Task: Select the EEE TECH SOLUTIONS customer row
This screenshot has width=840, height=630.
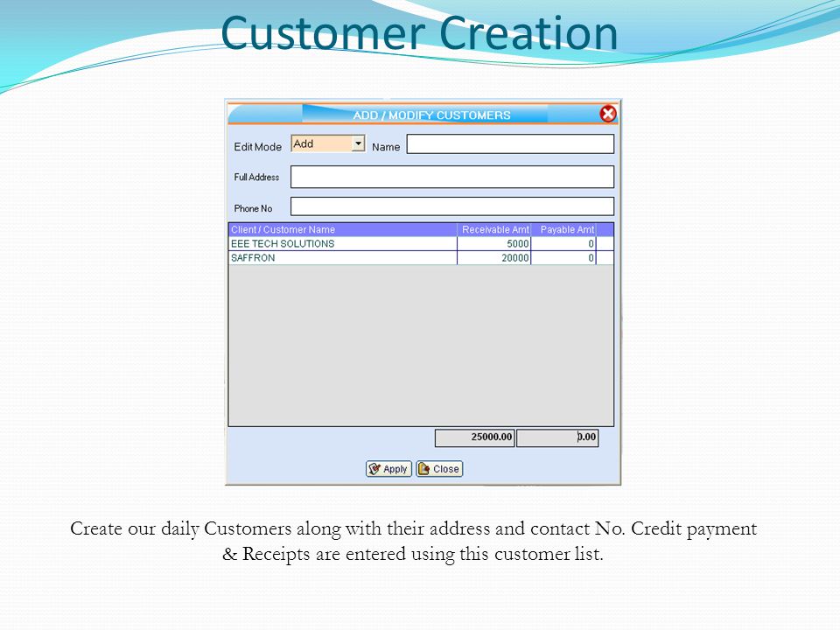Action: [x=421, y=244]
